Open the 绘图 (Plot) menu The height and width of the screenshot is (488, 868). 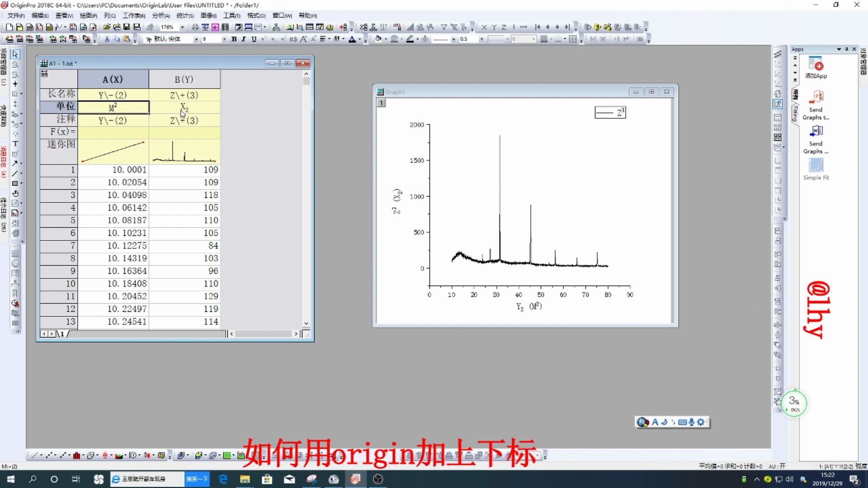pyautogui.click(x=88, y=16)
